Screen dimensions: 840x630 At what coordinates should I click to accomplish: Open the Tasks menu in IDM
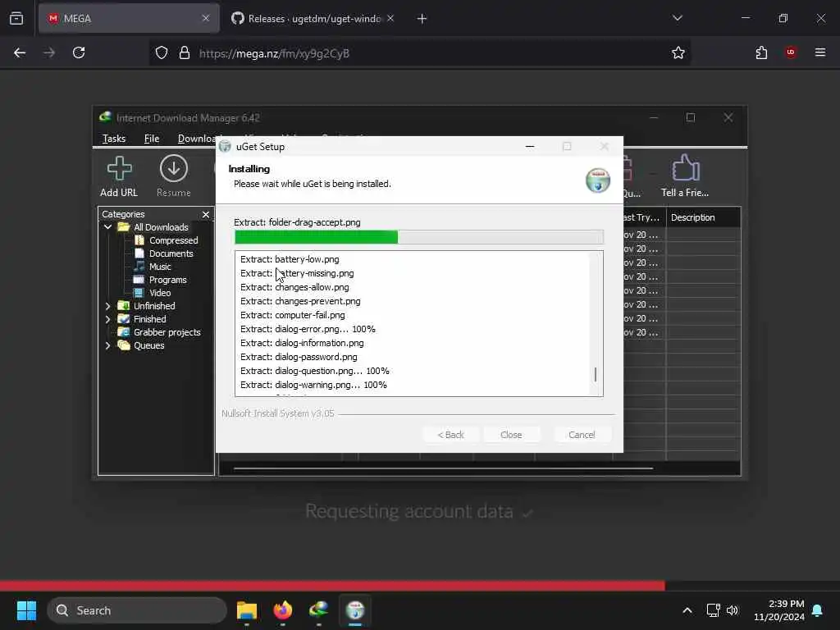pyautogui.click(x=114, y=139)
